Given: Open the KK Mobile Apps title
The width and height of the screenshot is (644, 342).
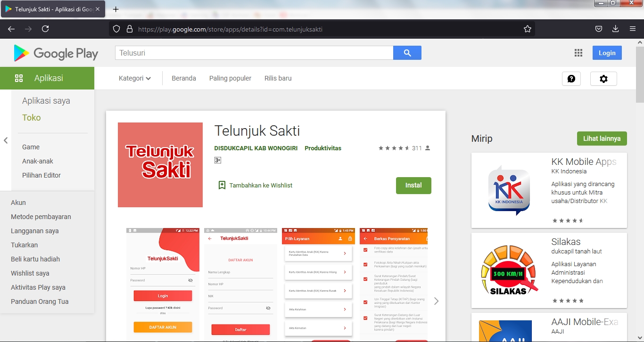Looking at the screenshot, I should (x=584, y=162).
